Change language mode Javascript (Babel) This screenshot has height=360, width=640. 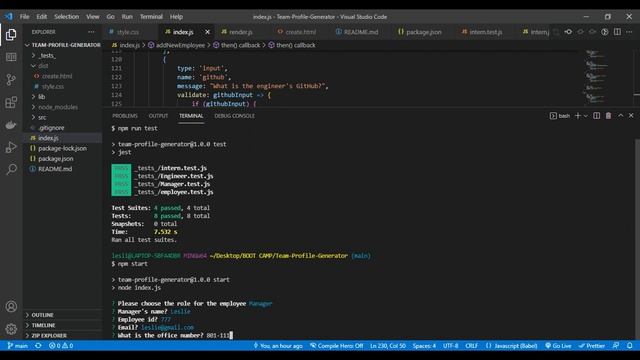511,346
